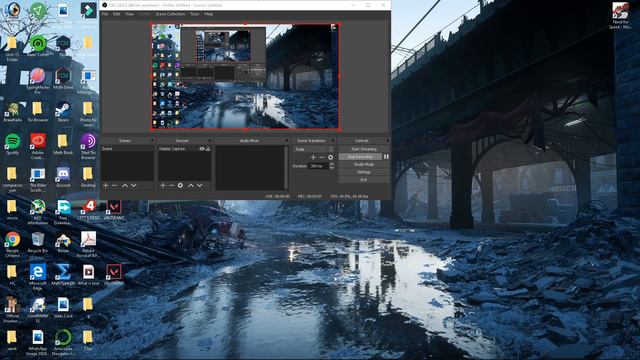
Task: Select Math Book folder on desktop
Action: [x=63, y=144]
